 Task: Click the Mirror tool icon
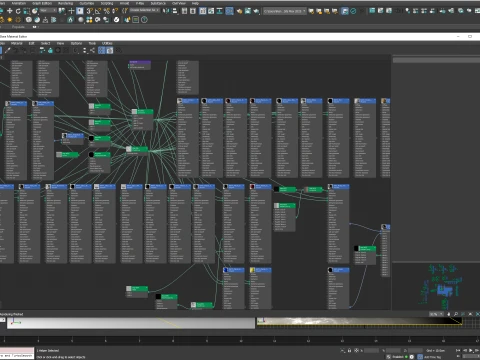coord(166,11)
